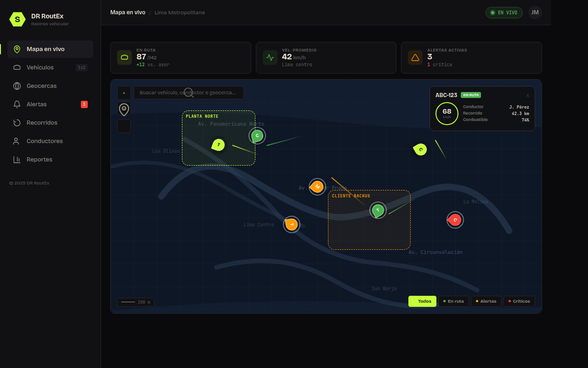This screenshot has width=588, height=368.
Task: Click the DR RoutEx hexagon logo
Action: pyautogui.click(x=17, y=19)
